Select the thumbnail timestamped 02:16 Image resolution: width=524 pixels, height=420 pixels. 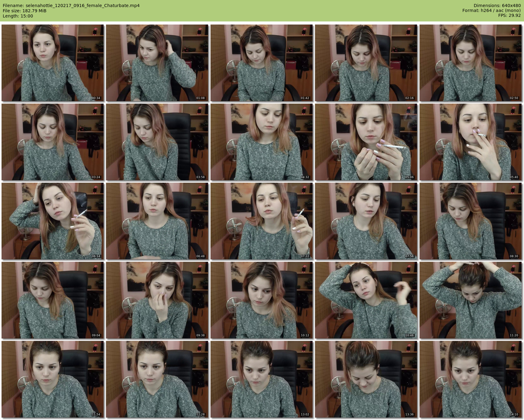pyautogui.click(x=366, y=63)
